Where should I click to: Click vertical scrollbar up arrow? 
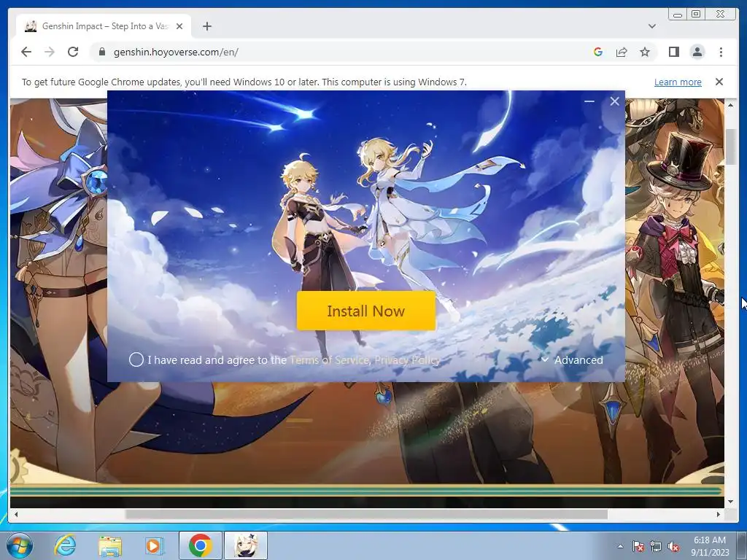(x=731, y=104)
